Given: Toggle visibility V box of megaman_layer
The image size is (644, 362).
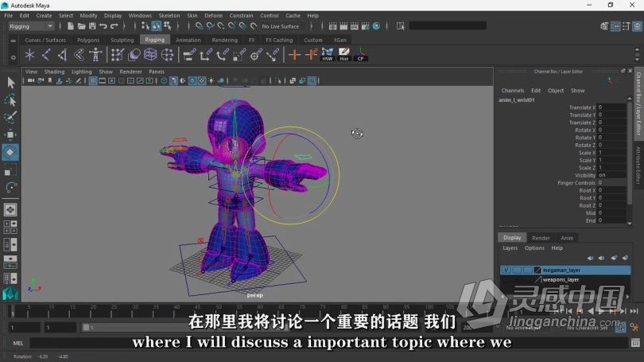Looking at the screenshot, I should pos(506,270).
